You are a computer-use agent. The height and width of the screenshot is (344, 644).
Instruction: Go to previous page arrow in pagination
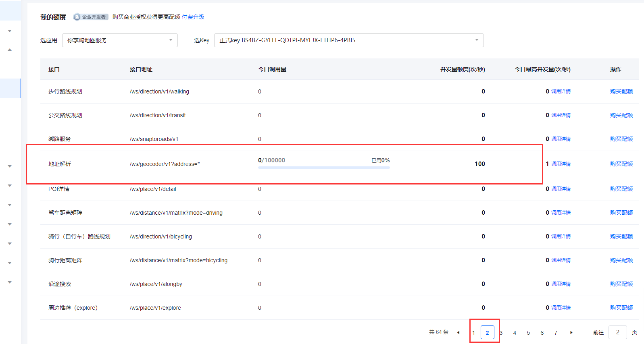458,332
